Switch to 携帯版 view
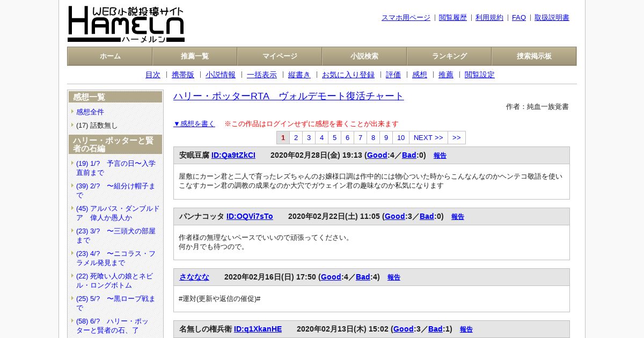This screenshot has height=338, width=644. (183, 75)
